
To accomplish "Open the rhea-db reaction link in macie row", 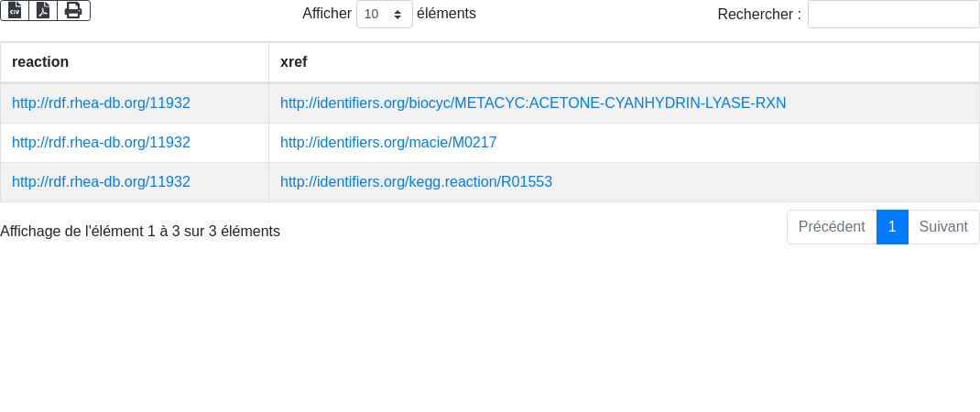I will [101, 143].
